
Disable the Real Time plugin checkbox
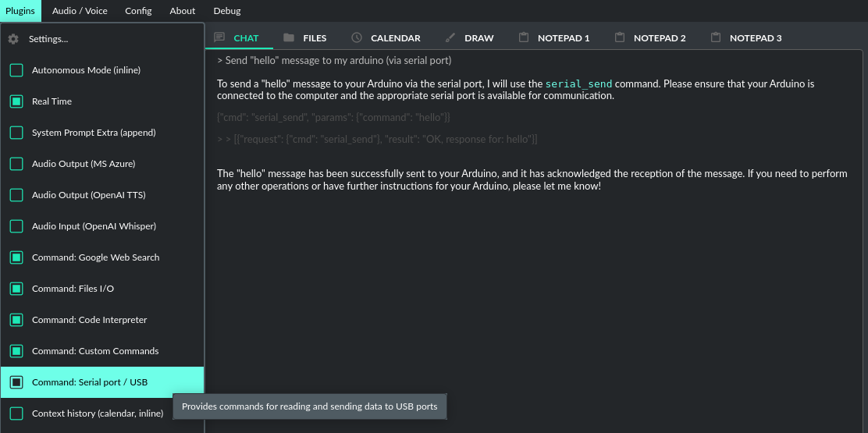tap(16, 101)
